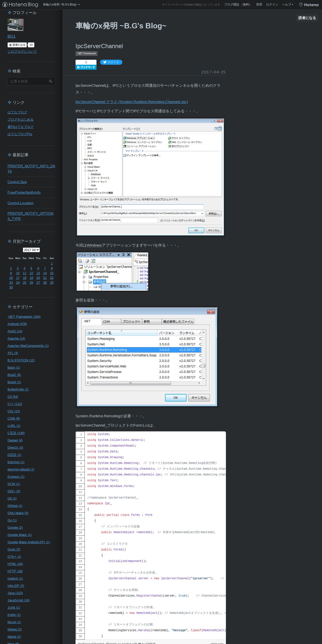
Task: View the 参照の追加 dialog screenshot
Action: point(147,357)
